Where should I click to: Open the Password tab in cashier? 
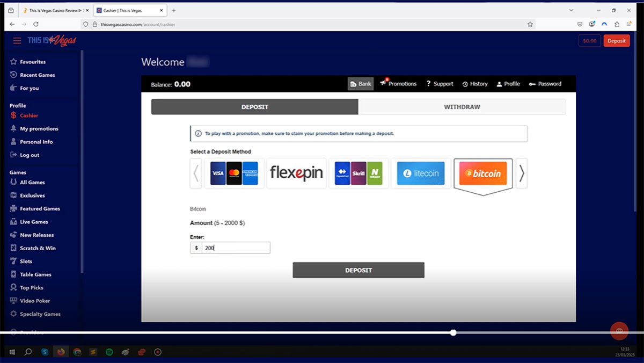point(545,84)
